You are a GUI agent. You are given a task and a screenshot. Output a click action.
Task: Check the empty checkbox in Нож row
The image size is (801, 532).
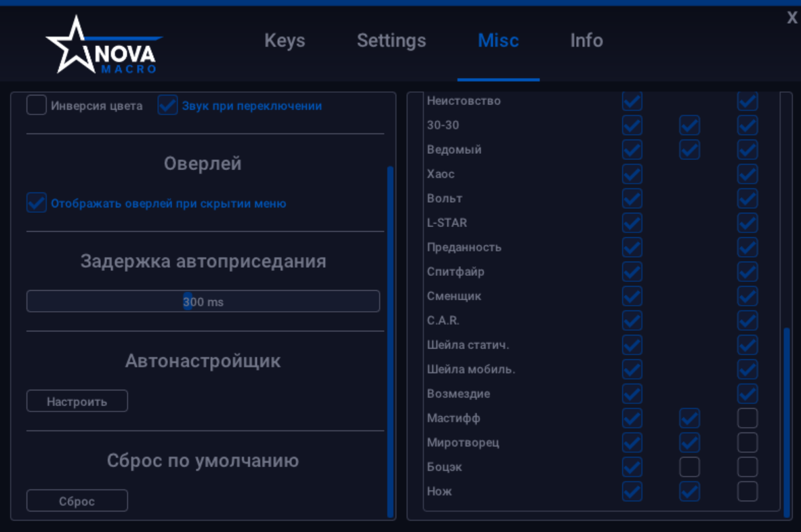tap(747, 491)
